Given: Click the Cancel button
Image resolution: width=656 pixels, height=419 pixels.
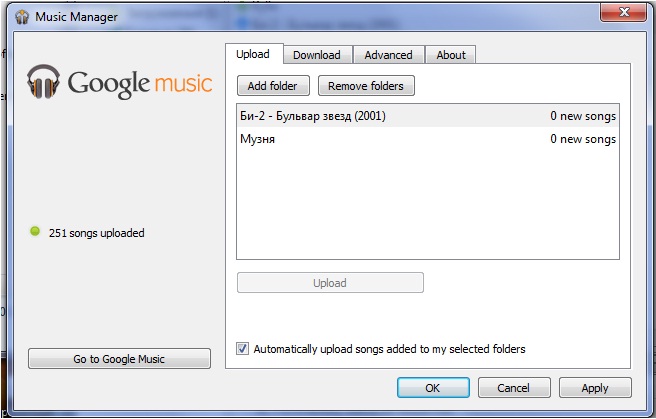Looking at the screenshot, I should pos(514,388).
